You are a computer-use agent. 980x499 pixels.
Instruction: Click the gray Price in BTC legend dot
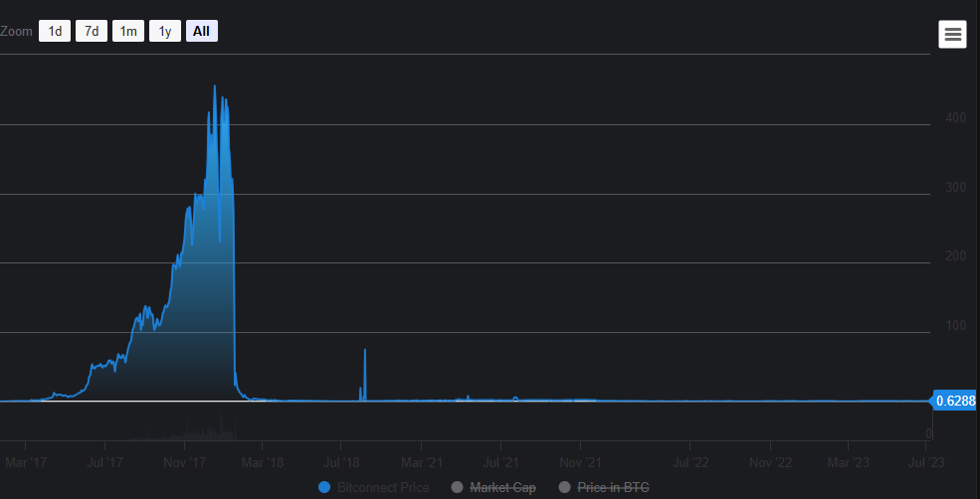(565, 487)
